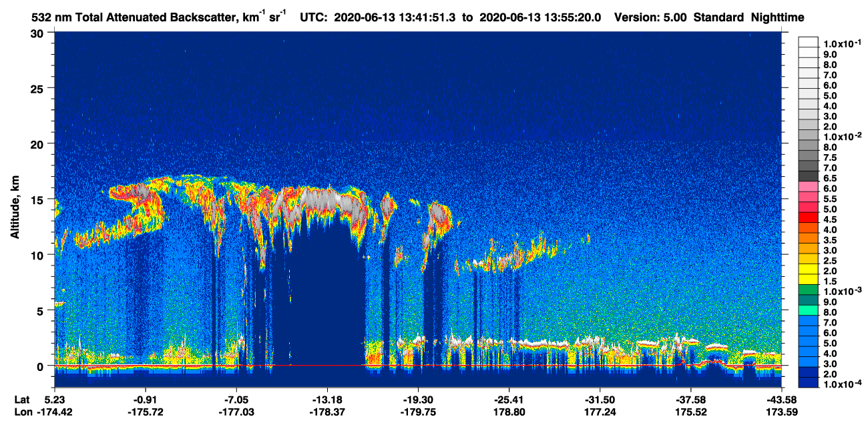Viewport: 868px width, 445px height.
Task: Click longitude value '-175.72'
Action: 145,412
